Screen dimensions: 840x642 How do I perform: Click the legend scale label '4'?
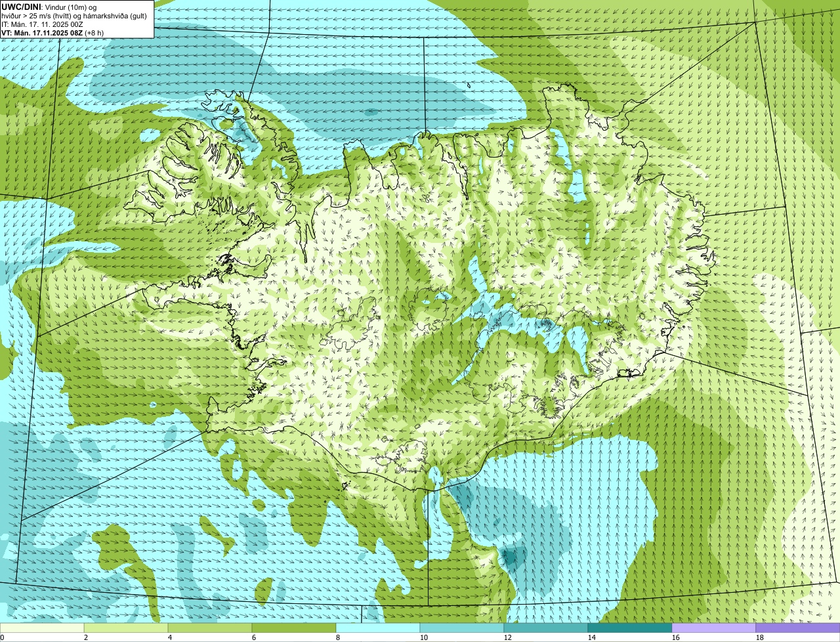(x=170, y=637)
